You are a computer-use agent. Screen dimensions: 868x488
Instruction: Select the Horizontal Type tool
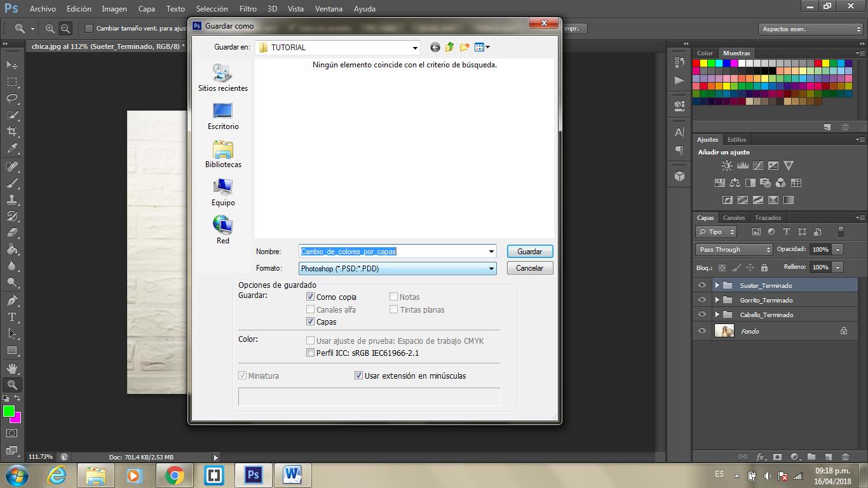12,317
